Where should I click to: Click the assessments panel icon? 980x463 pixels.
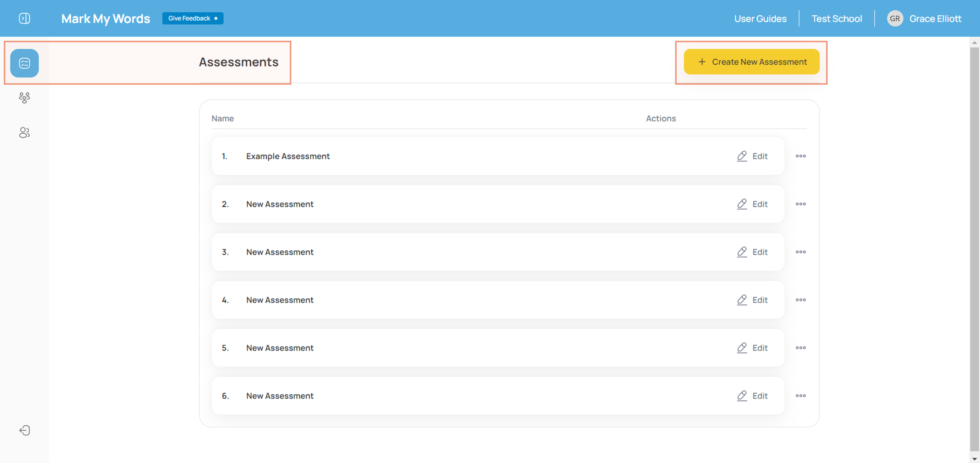[24, 62]
